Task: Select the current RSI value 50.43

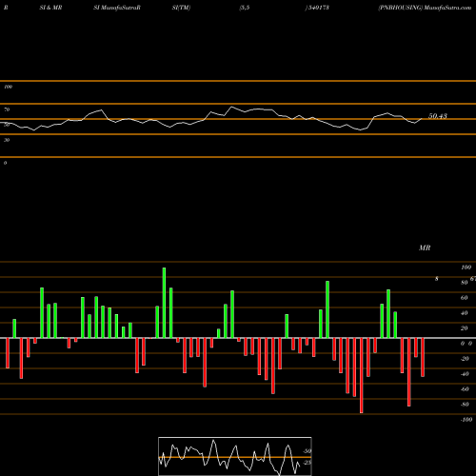Action: point(438,116)
